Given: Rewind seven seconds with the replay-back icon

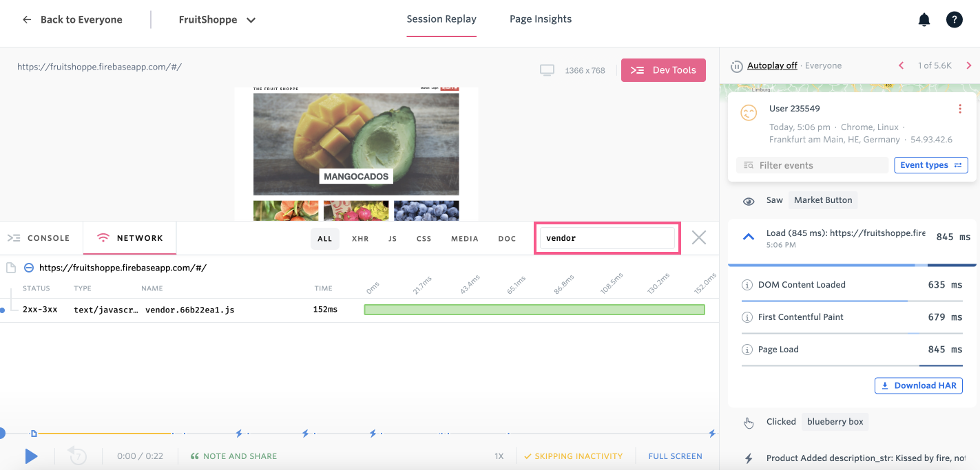Looking at the screenshot, I should (x=77, y=456).
